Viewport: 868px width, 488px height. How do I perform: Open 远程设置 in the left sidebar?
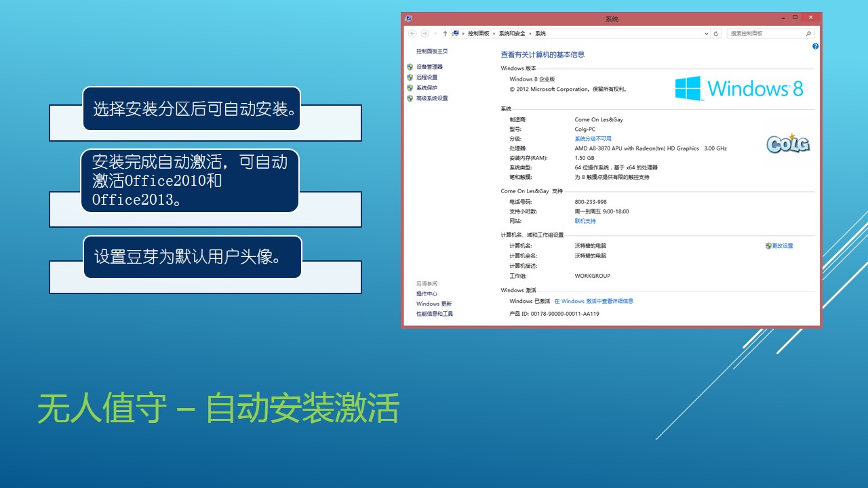tap(427, 77)
